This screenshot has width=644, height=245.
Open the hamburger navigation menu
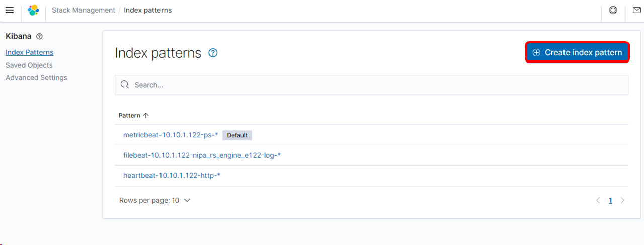pos(9,10)
